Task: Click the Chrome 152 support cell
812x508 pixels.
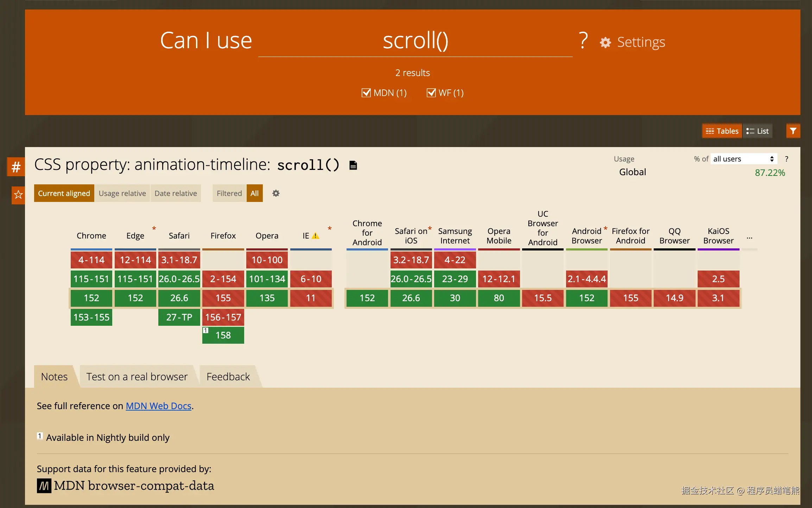Action: (x=91, y=298)
